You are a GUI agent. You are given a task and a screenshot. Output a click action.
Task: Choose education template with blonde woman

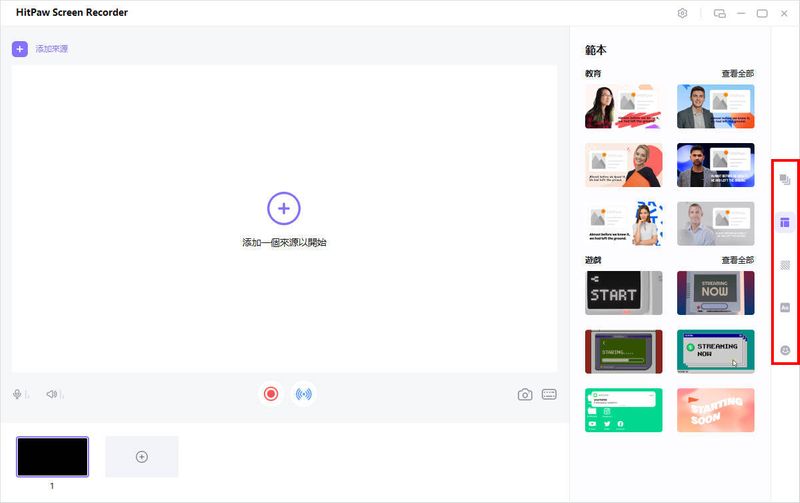click(x=623, y=165)
